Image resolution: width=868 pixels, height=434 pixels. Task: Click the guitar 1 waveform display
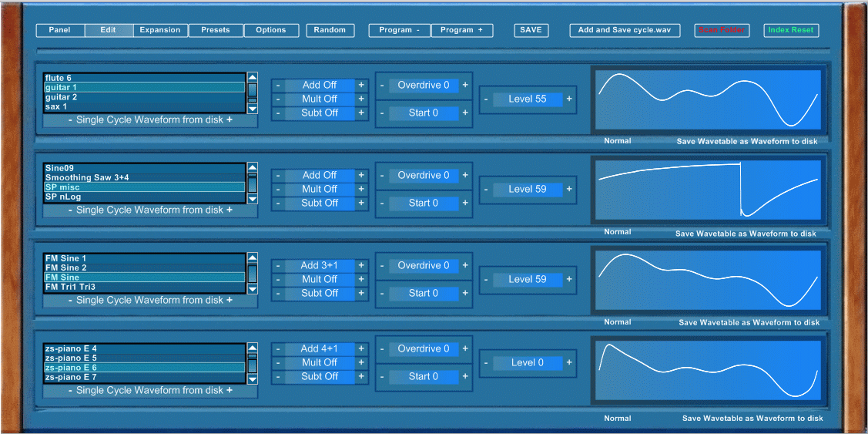708,99
